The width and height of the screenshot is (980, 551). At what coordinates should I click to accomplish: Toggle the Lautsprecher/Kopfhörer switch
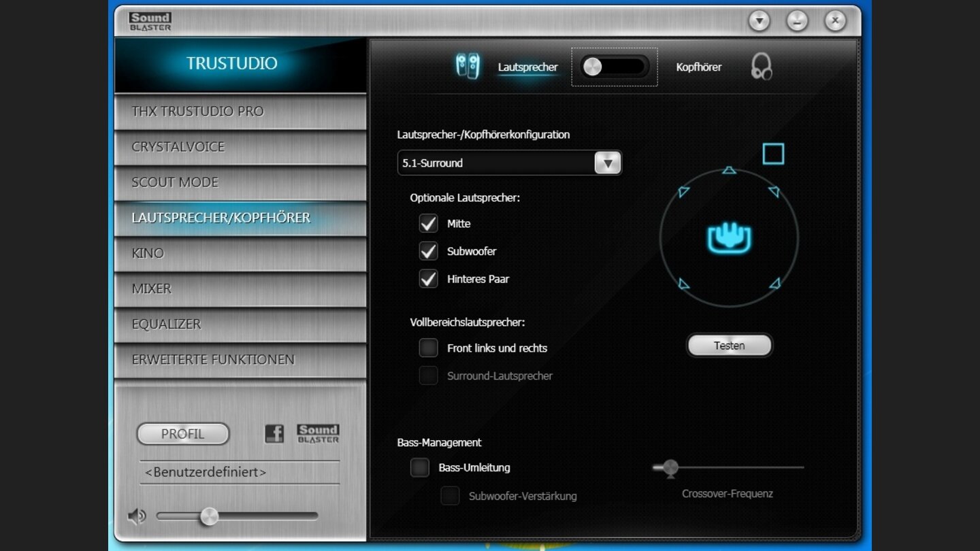click(x=615, y=67)
